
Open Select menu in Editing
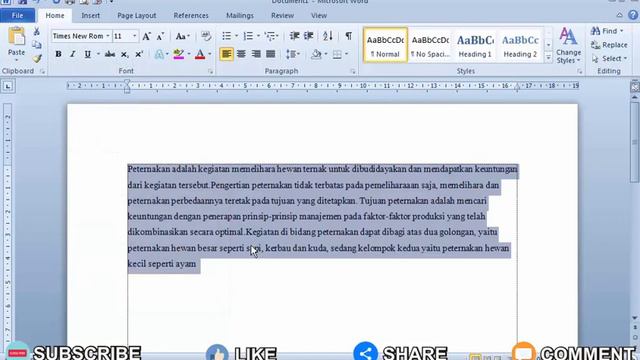tap(609, 59)
